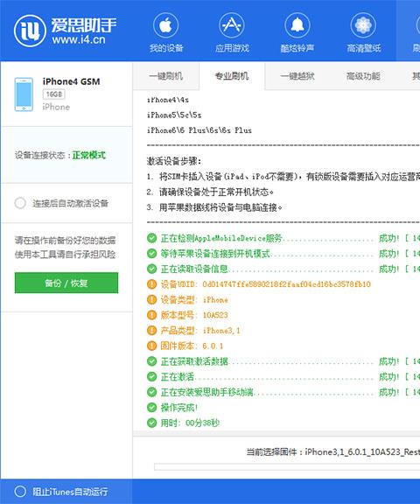
Task: Click the iPhone4 GSM device thumbnail
Action: [24, 94]
